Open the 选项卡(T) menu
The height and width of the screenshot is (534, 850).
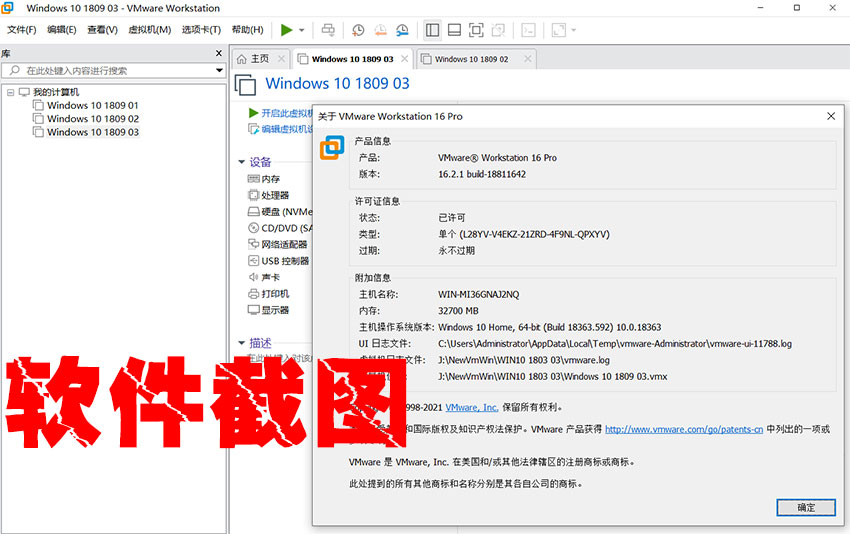pos(201,30)
